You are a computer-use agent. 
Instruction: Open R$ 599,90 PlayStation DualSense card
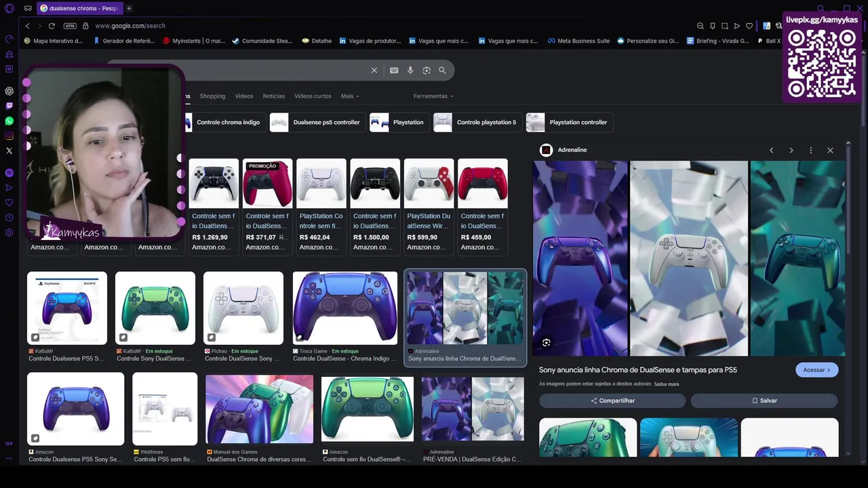[x=429, y=206]
